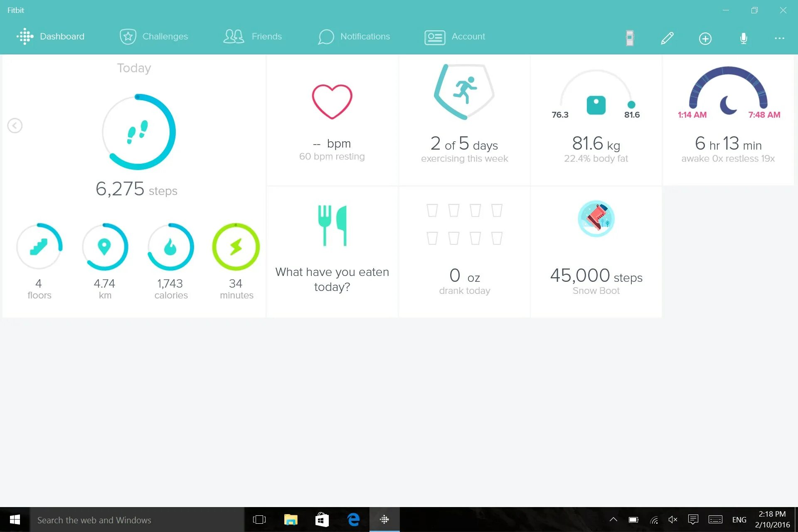Go to previous day with left arrow
This screenshot has width=798, height=532.
point(15,126)
